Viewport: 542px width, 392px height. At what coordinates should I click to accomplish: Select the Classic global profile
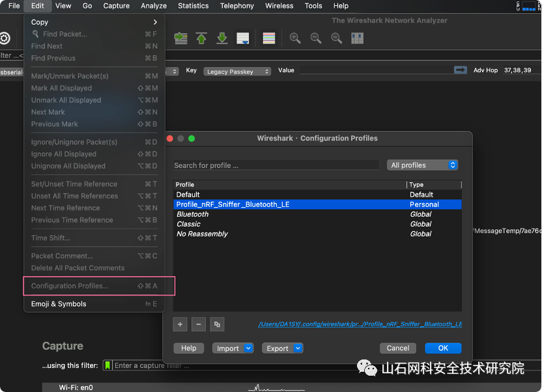coord(317,224)
